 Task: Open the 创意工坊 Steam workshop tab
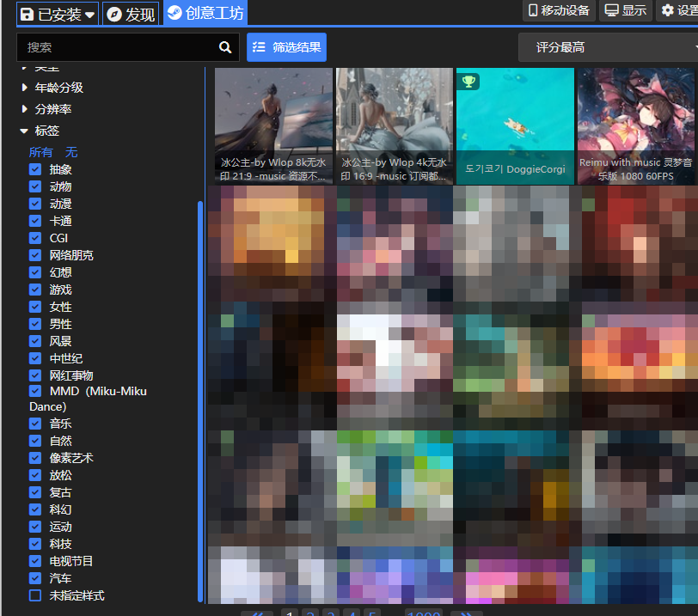pos(205,13)
